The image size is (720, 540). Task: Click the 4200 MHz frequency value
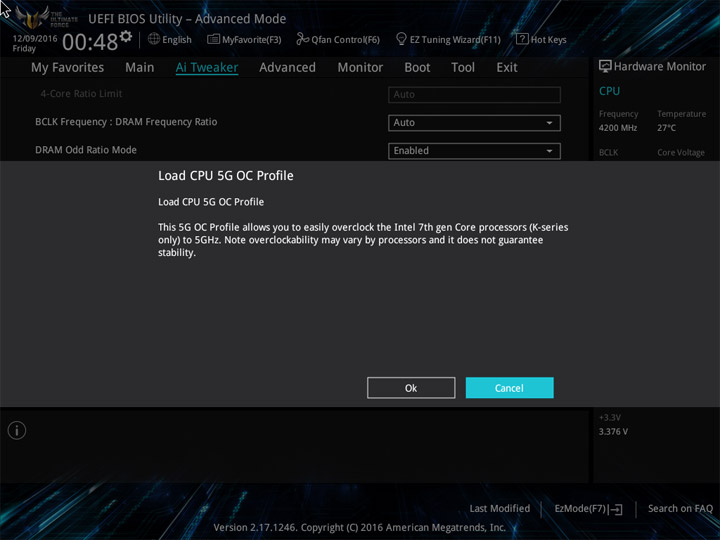(x=618, y=128)
